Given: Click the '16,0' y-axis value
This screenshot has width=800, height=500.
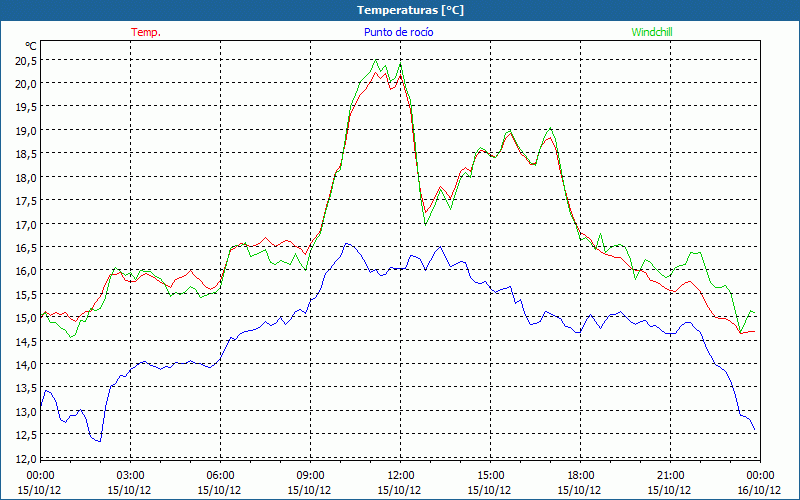Looking at the screenshot, I should pos(26,271).
